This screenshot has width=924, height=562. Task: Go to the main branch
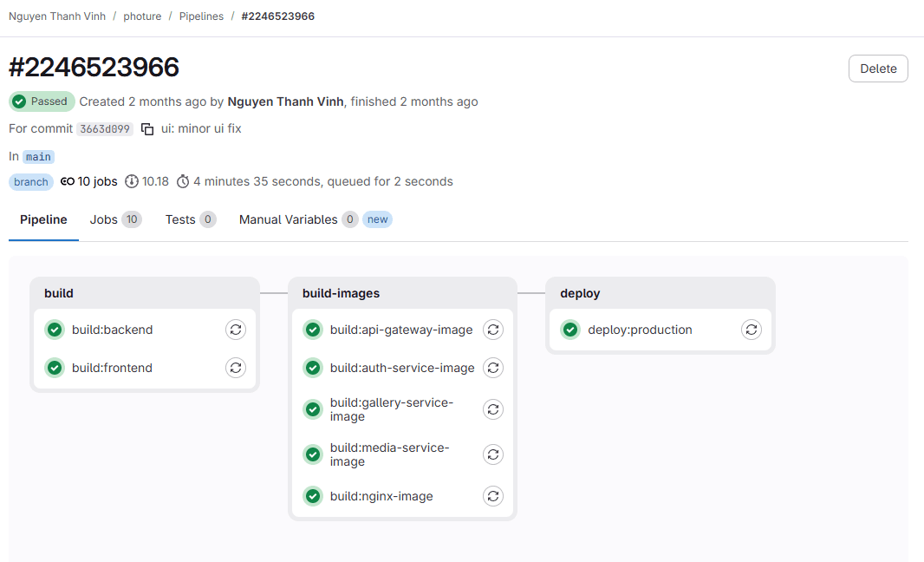[x=38, y=157]
